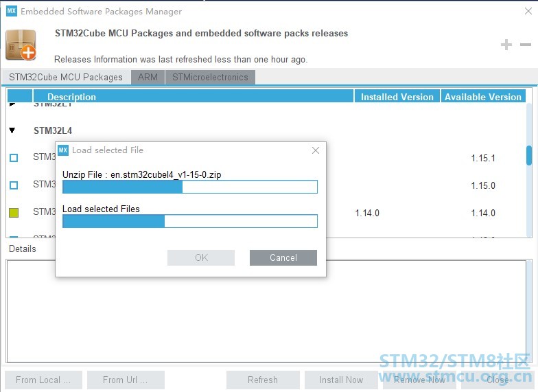Click the Details label
The height and width of the screenshot is (392, 538).
coord(22,249)
